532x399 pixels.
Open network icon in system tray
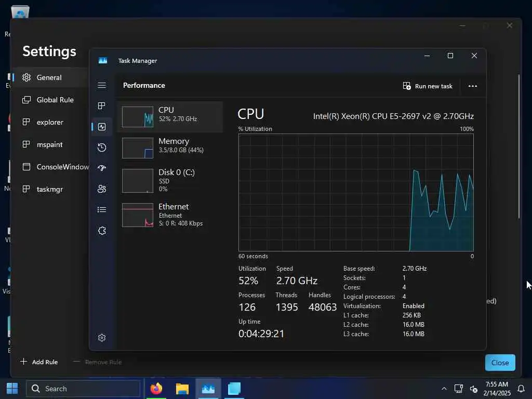coord(459,389)
